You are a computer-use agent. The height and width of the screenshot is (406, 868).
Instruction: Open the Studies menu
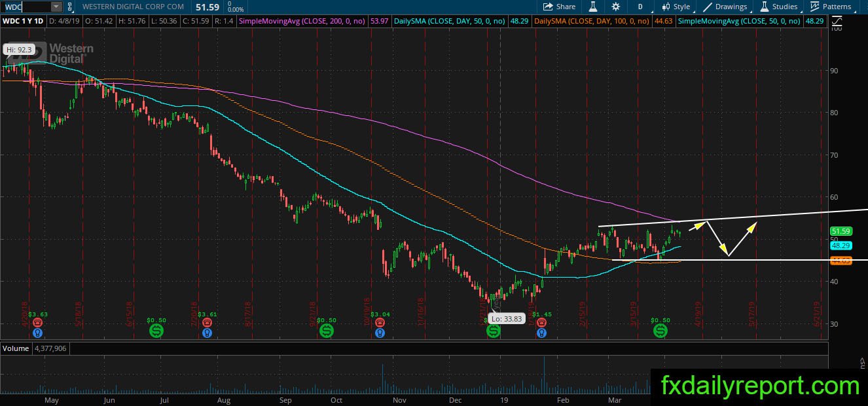point(778,7)
